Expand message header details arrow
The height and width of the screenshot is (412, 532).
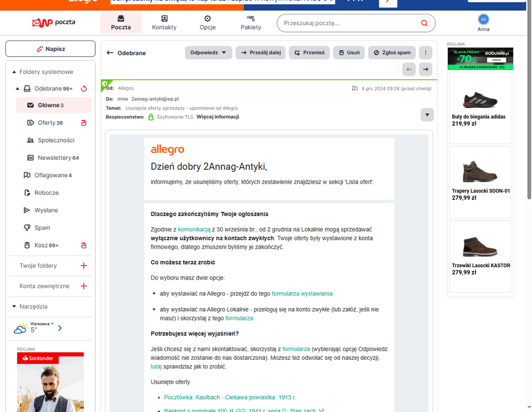tap(427, 114)
